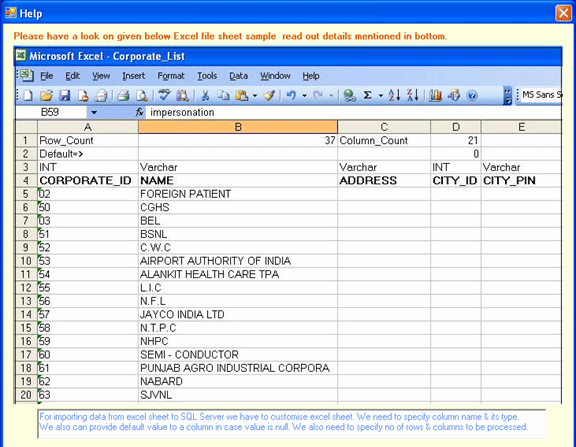Click the Excel Help question mark icon
This screenshot has height=447, width=576.
(472, 96)
